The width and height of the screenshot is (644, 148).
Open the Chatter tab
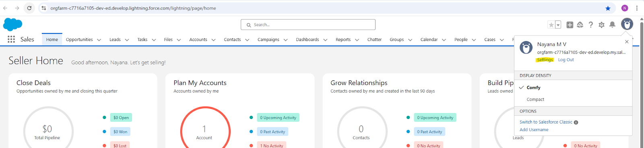374,39
